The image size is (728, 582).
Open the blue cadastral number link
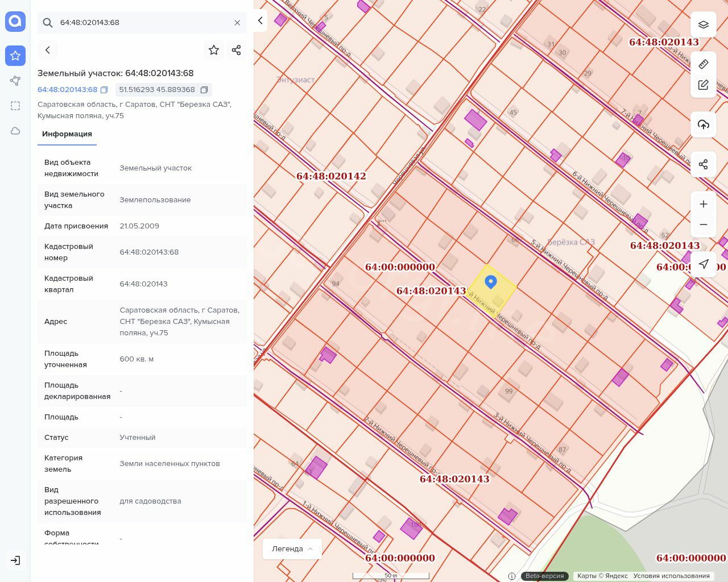point(67,90)
